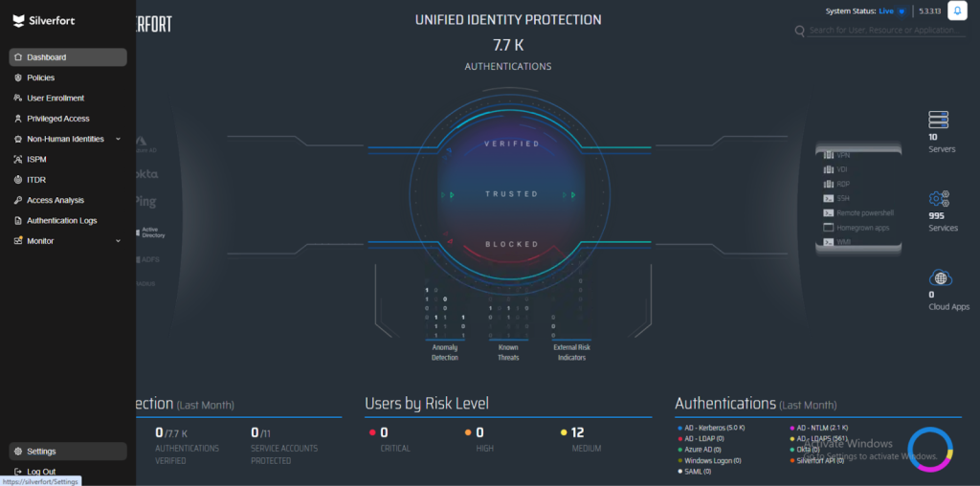Click the Servers stack icon
This screenshot has width=980, height=486.
pos(939,120)
